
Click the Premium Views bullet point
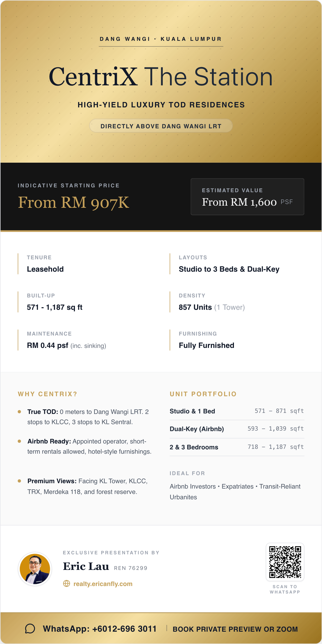pos(88,486)
